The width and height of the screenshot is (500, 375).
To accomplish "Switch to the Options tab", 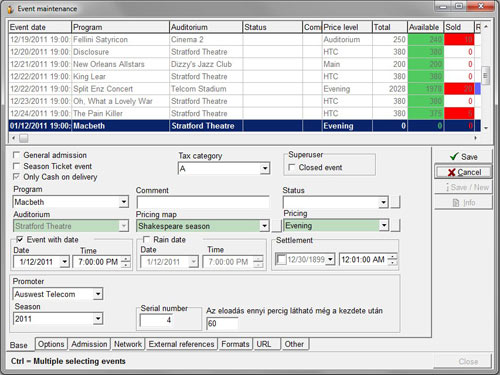I will [x=51, y=344].
